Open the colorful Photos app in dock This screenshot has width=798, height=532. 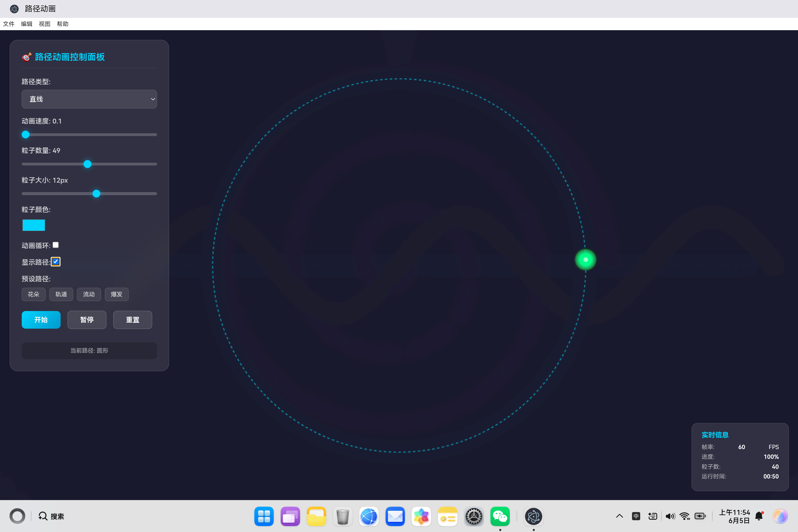422,516
